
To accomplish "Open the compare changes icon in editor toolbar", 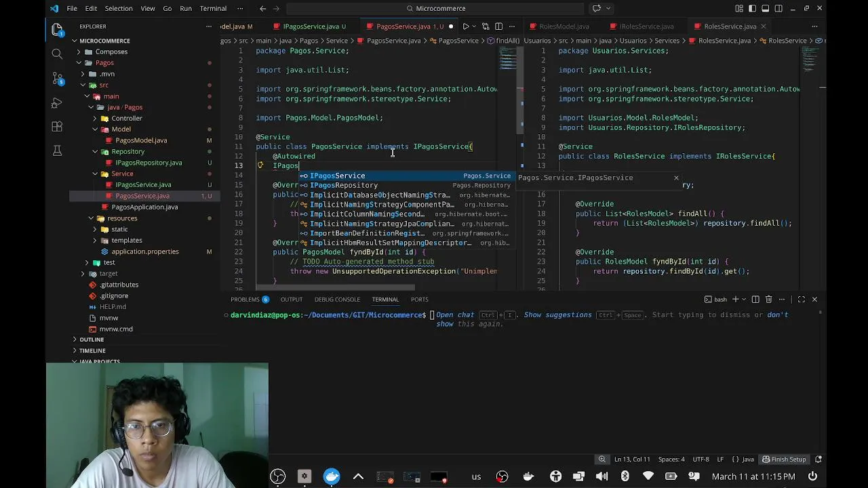I will pos(486,26).
